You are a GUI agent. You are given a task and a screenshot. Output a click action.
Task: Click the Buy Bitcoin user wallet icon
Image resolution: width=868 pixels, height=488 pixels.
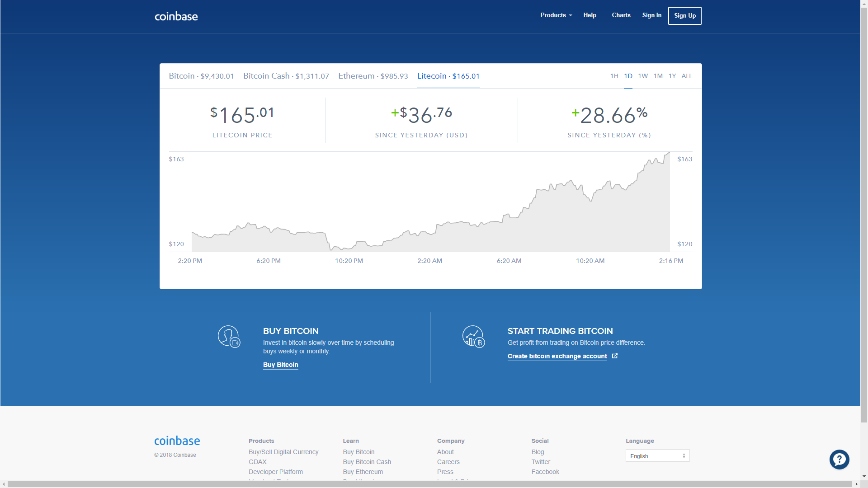click(x=229, y=337)
